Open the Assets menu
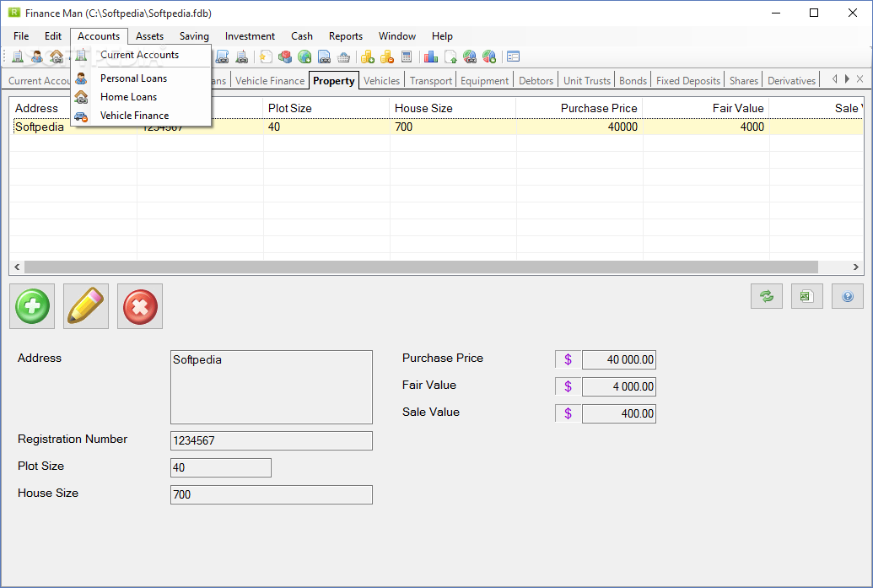The width and height of the screenshot is (873, 588). pos(150,36)
